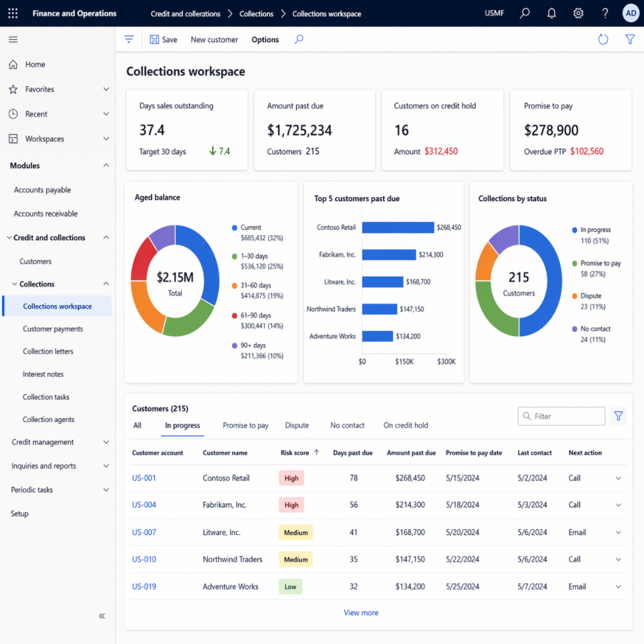Viewport: 644px width, 644px height.
Task: Click the Dispute orange legend dot
Action: coord(575,296)
